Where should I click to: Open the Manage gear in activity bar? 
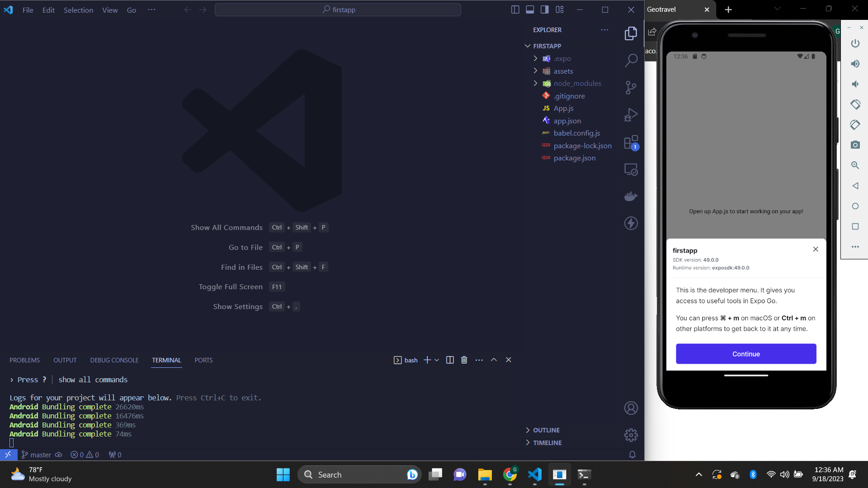[x=631, y=435]
